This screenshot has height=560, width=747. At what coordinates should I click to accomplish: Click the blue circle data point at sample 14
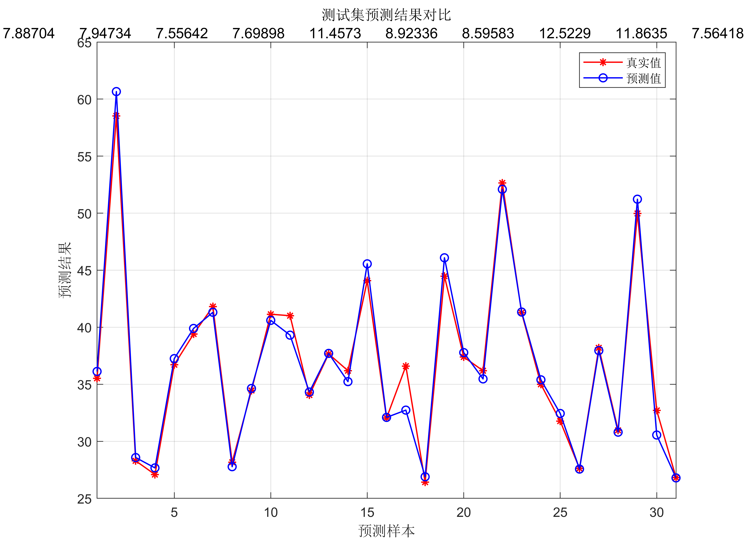point(348,381)
